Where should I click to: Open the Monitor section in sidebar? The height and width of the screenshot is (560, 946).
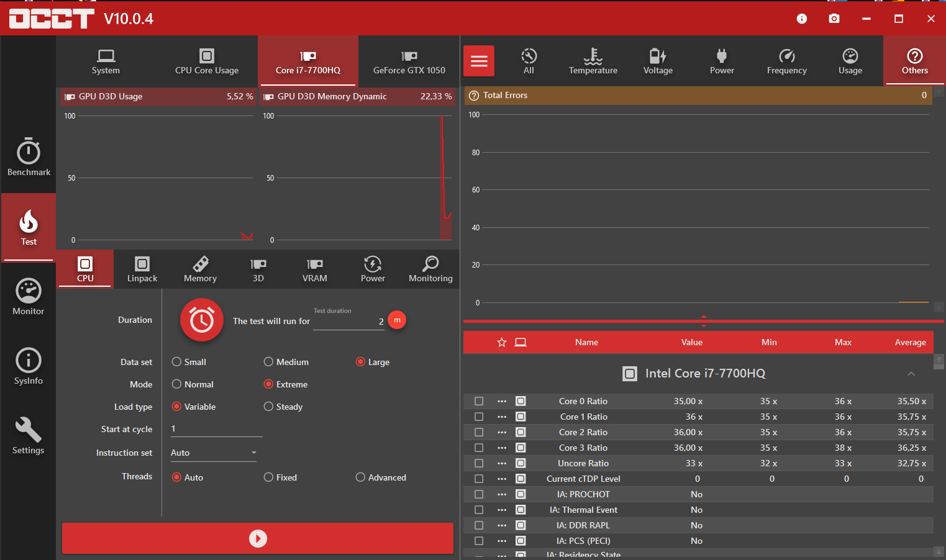coord(29,297)
